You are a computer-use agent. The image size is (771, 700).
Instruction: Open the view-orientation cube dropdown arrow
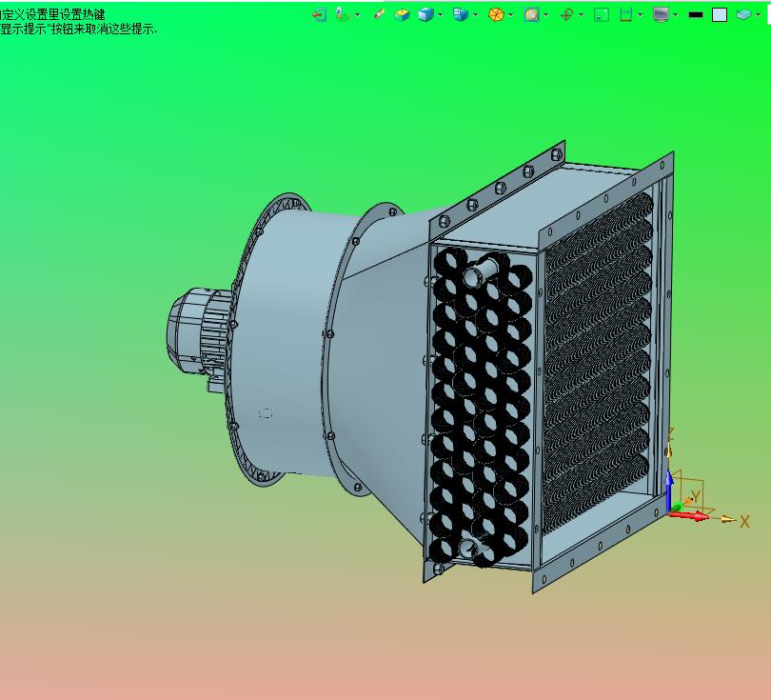(476, 15)
